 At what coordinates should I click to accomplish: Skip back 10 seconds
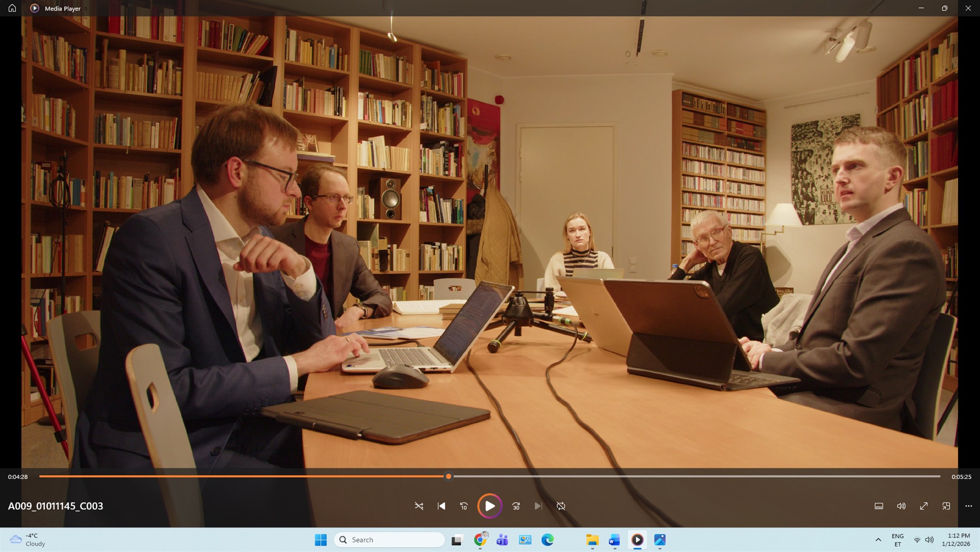(464, 506)
